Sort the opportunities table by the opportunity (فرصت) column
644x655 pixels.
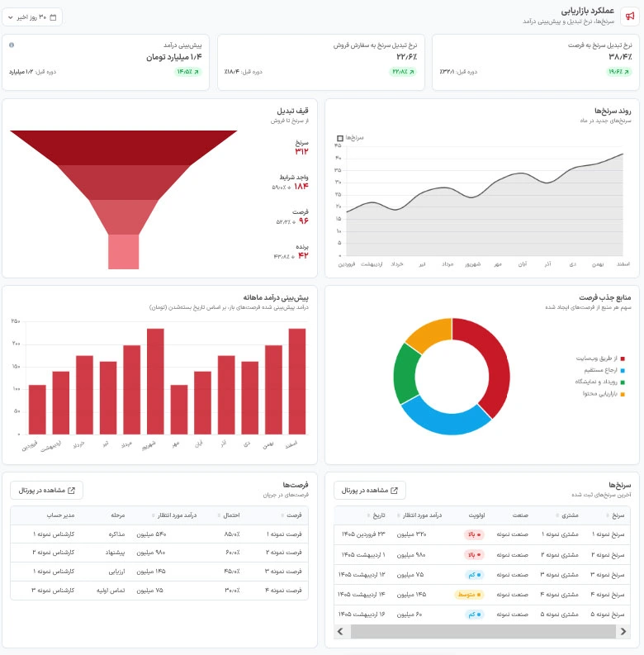coord(291,515)
